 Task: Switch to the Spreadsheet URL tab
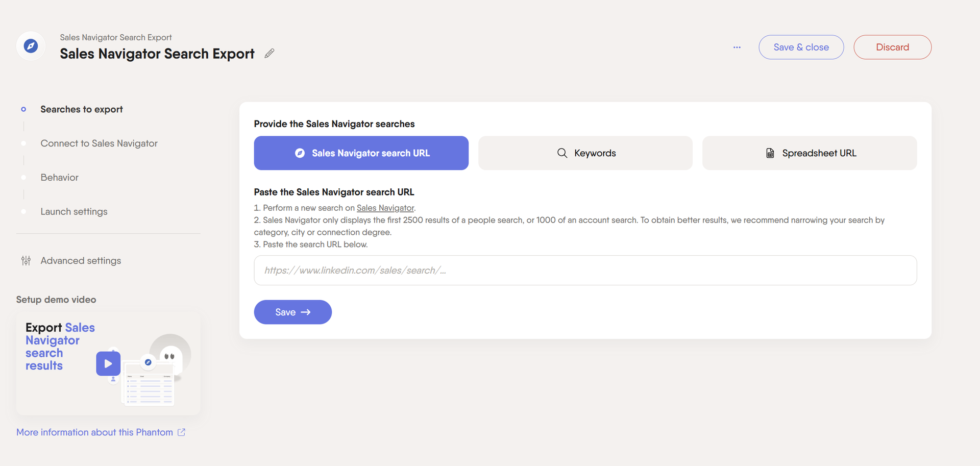[x=810, y=153]
